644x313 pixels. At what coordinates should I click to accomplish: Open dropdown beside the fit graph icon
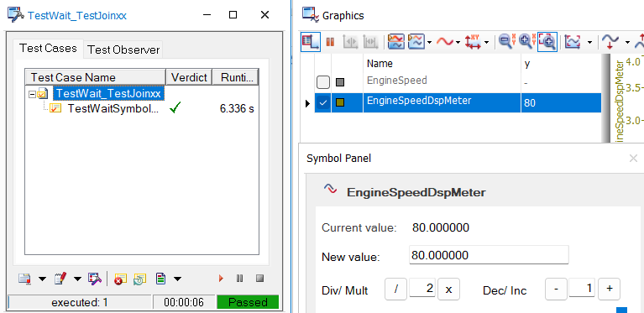tap(589, 42)
